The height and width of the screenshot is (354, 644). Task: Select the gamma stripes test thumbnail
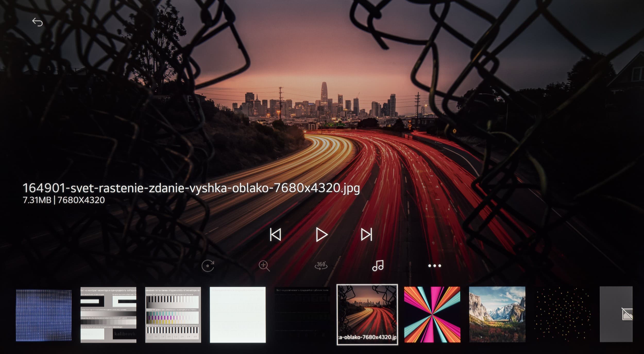[x=173, y=315]
